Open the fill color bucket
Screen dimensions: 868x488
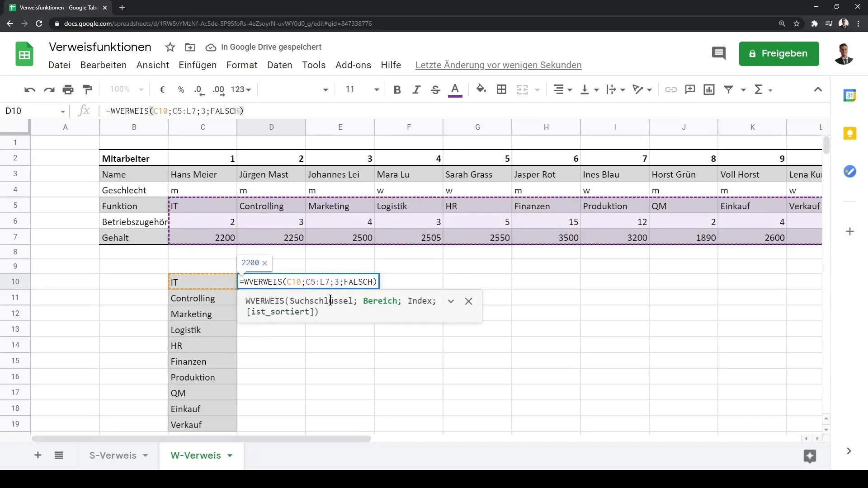pos(481,89)
